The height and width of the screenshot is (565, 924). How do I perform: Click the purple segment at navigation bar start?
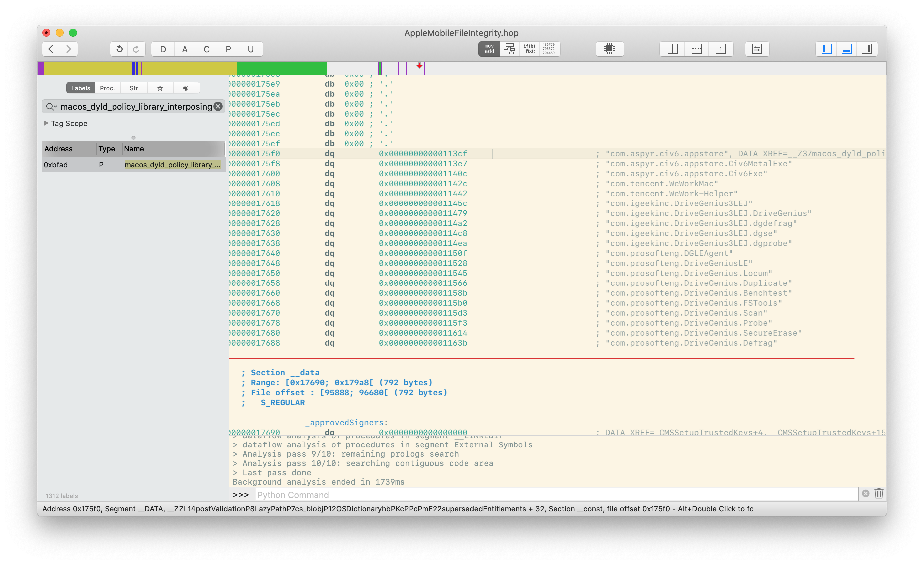(x=40, y=68)
